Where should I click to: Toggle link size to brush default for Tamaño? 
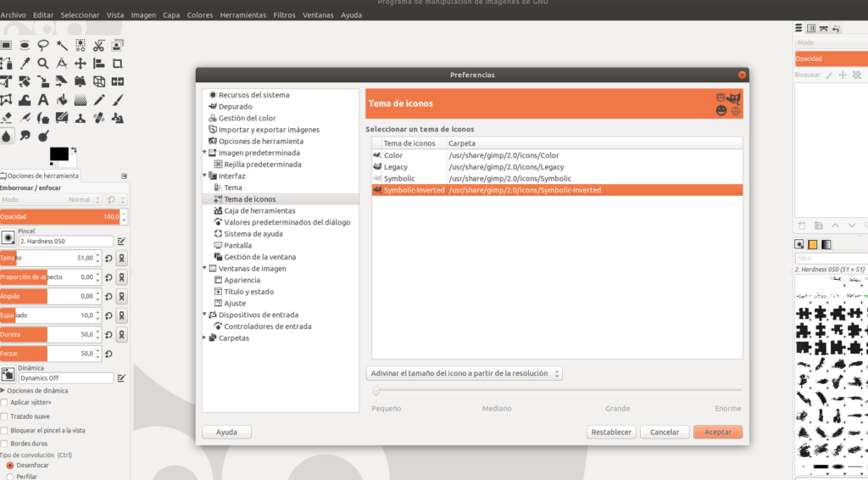122,258
